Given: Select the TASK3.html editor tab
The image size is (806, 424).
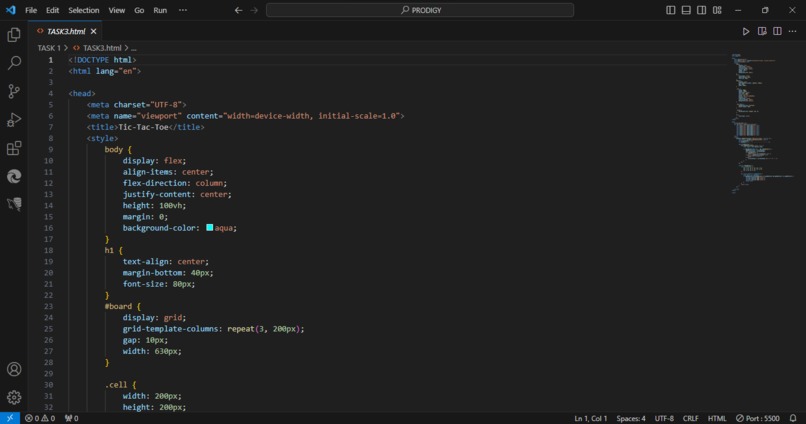Looking at the screenshot, I should tap(65, 31).
